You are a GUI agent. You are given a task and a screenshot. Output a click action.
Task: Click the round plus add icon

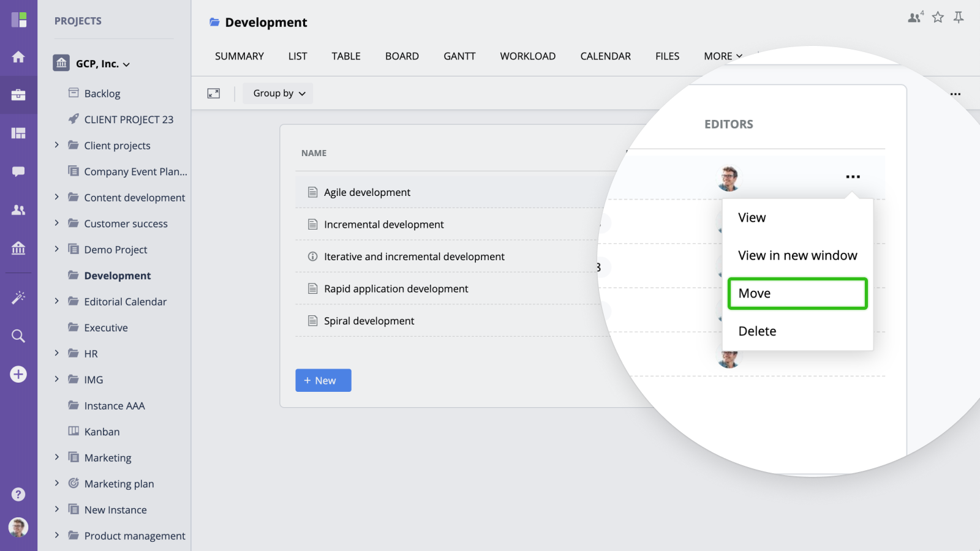tap(18, 374)
